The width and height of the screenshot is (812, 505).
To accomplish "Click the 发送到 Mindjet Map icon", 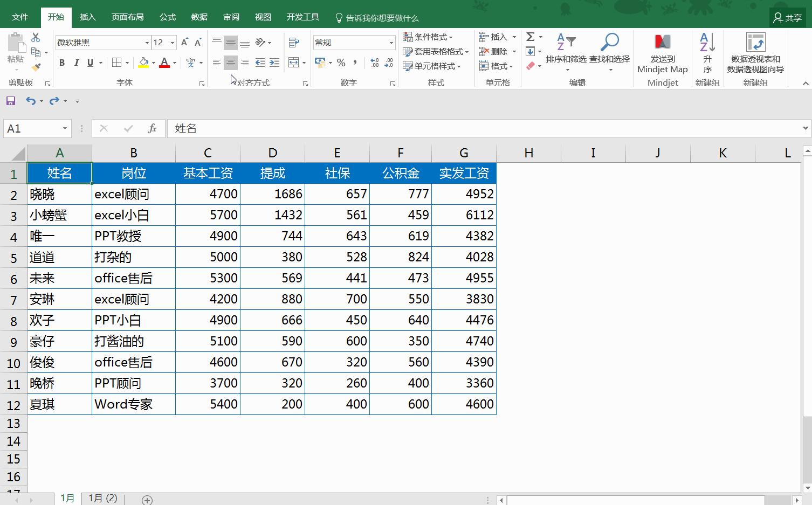I will [662, 51].
